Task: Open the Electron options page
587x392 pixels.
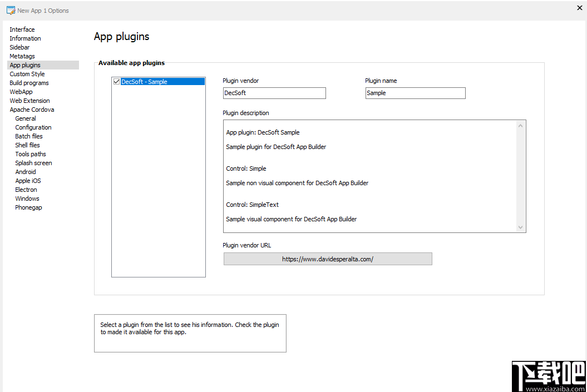Action: 26,190
